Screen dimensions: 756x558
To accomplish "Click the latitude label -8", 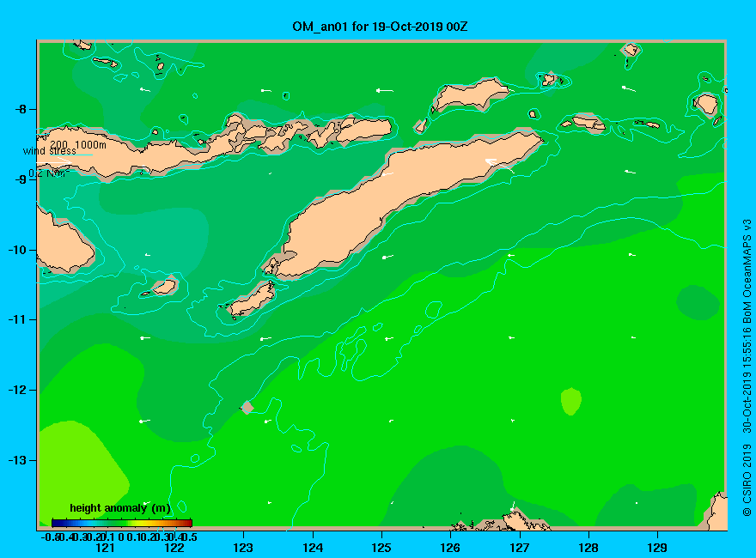I will [21, 109].
